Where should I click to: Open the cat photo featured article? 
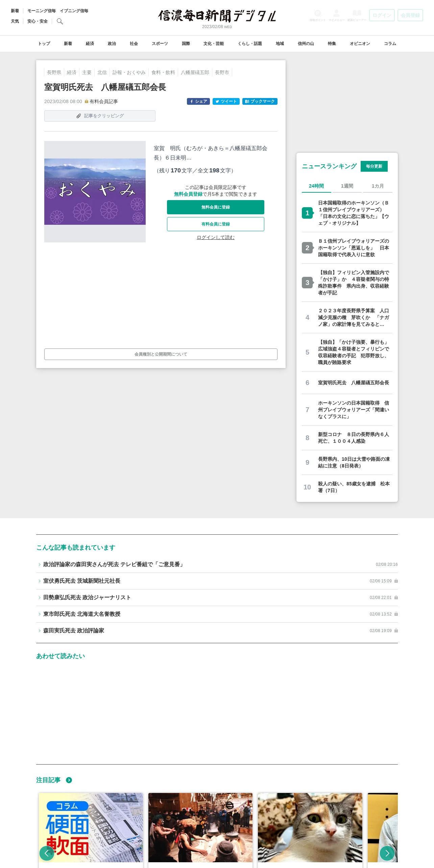tap(310, 827)
